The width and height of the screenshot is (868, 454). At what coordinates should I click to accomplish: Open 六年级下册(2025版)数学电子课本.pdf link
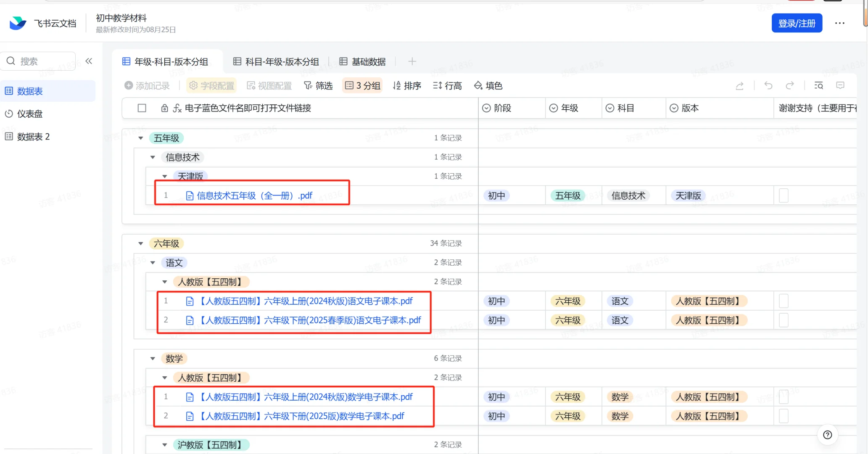pyautogui.click(x=301, y=416)
